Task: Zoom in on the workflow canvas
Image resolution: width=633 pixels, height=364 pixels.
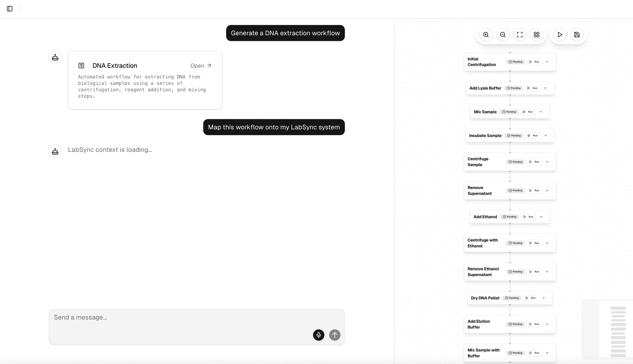Action: point(486,34)
